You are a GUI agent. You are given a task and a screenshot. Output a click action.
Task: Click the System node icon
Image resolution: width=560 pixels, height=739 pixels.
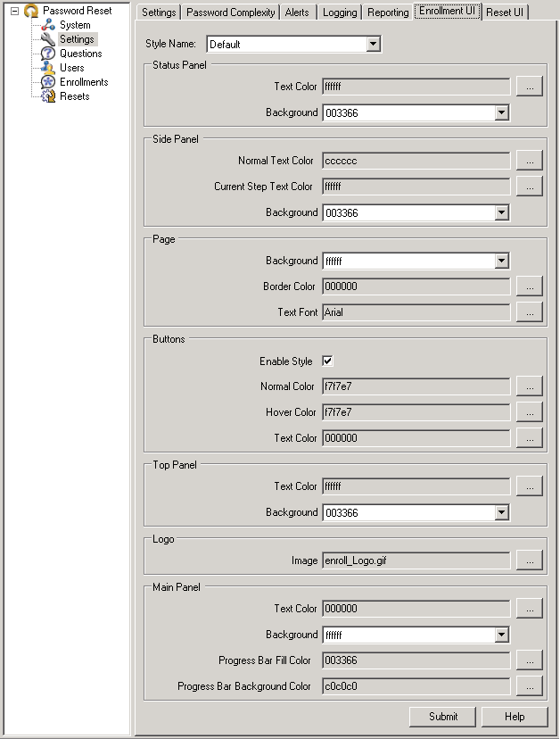(x=47, y=24)
